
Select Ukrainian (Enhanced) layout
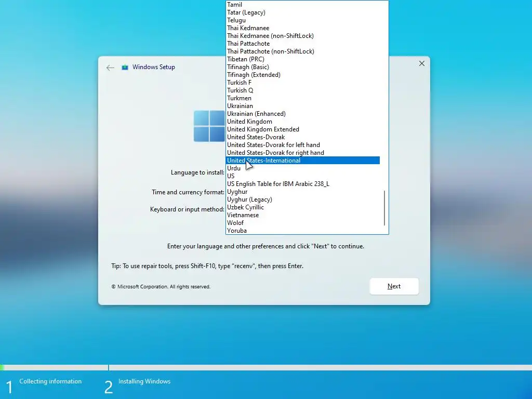303,114
